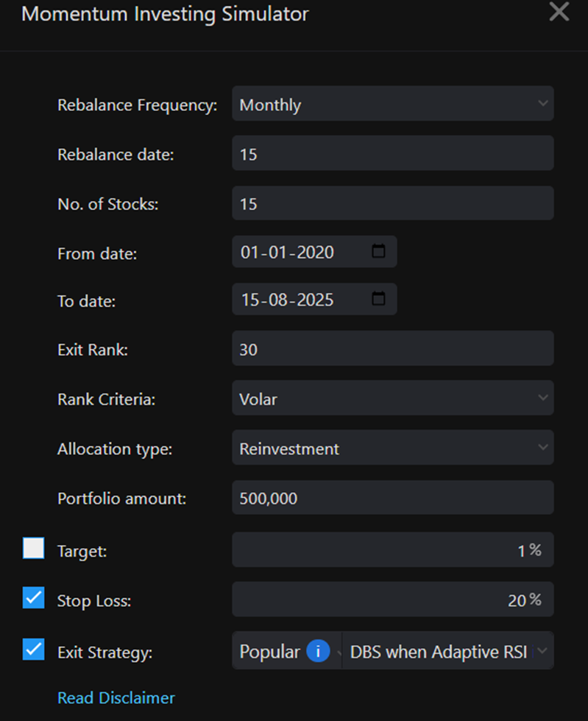Open the Allocation type dropdown
The height and width of the screenshot is (721, 588).
pos(392,448)
